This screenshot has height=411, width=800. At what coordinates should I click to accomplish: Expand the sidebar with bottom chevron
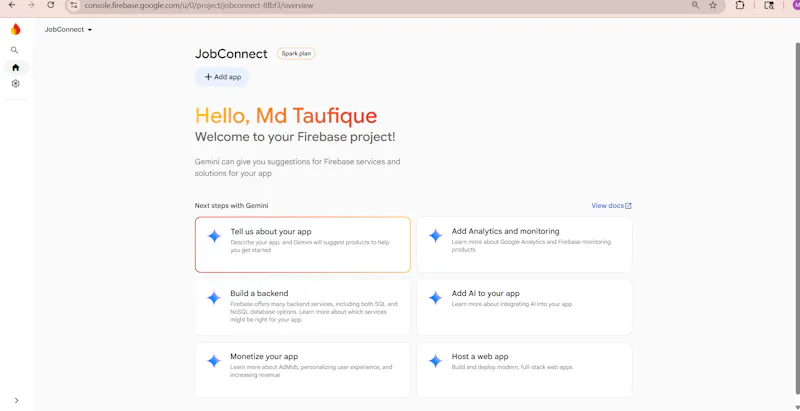tap(16, 400)
